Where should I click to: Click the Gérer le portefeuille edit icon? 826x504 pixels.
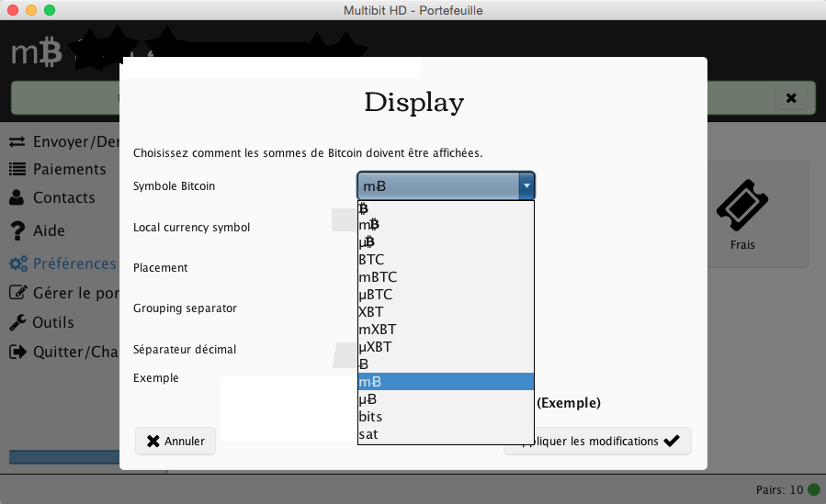click(x=17, y=293)
